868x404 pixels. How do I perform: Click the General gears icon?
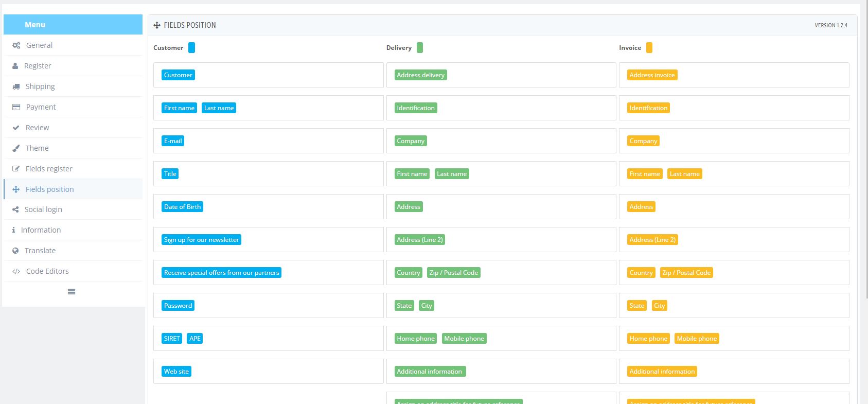(x=16, y=45)
